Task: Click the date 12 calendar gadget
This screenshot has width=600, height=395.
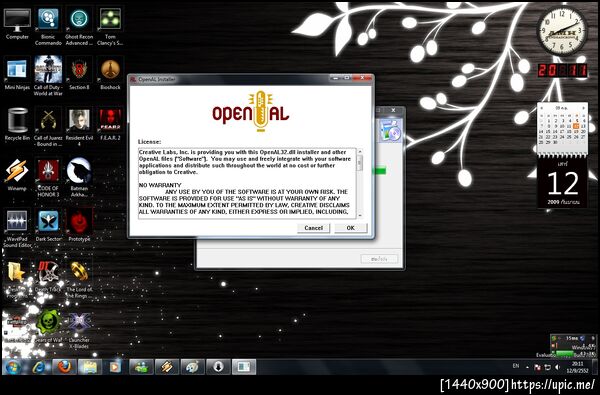Action: click(x=562, y=183)
